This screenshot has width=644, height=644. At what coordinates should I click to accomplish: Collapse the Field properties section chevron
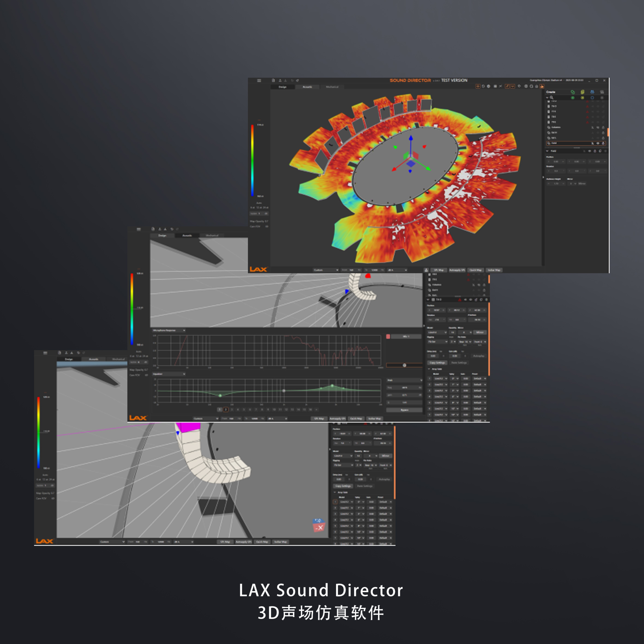tap(547, 151)
